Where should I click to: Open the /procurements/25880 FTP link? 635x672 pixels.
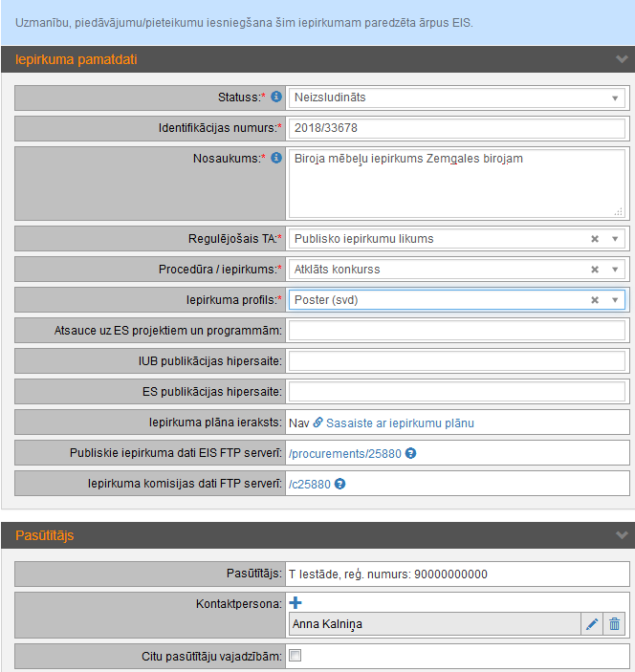(x=345, y=453)
